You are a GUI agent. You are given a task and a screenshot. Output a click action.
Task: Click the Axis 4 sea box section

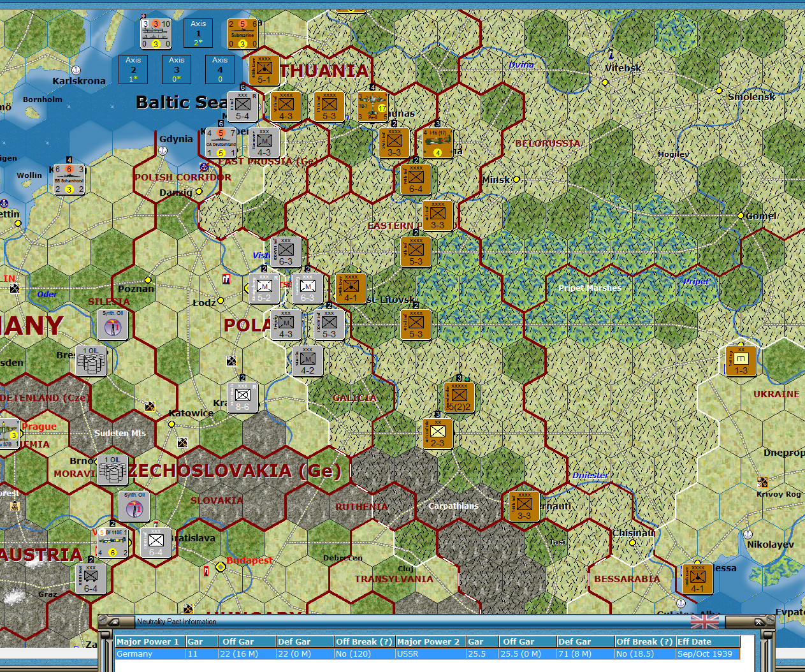point(220,69)
